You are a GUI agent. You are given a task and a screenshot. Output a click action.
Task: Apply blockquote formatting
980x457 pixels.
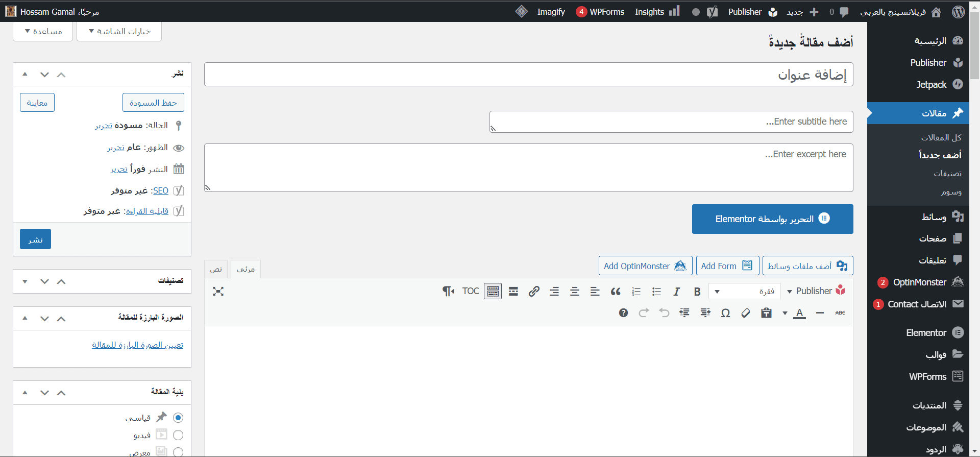(616, 292)
